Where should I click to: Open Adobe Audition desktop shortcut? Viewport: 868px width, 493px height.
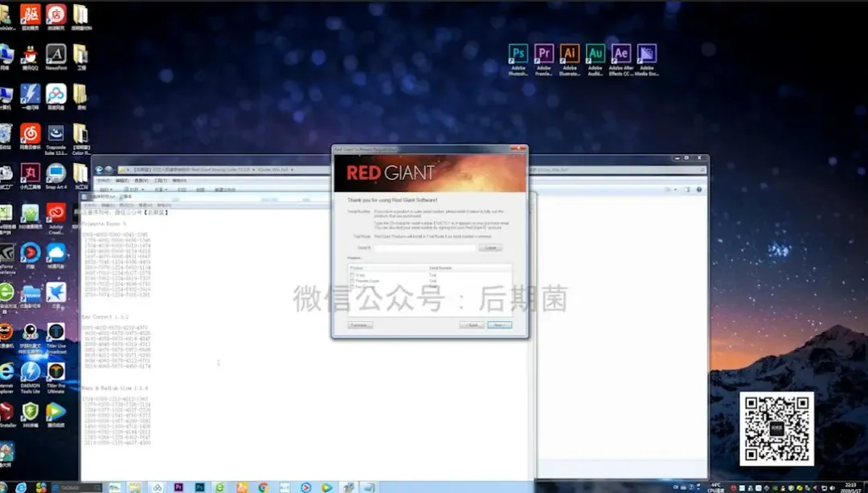point(595,59)
